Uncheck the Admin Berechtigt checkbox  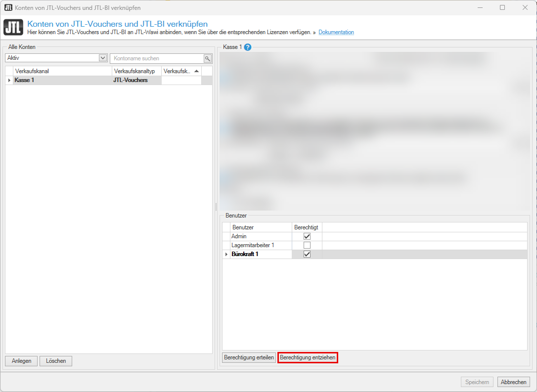pos(307,236)
